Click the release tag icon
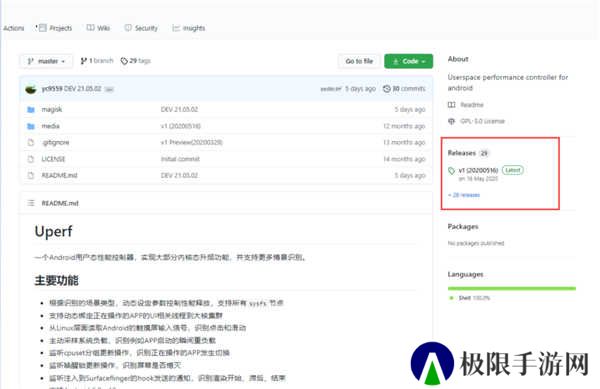 coord(452,171)
